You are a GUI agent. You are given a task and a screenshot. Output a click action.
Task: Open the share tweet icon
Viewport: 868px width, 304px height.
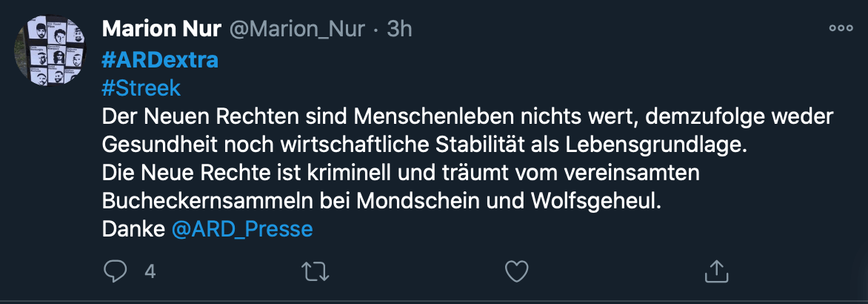[716, 271]
